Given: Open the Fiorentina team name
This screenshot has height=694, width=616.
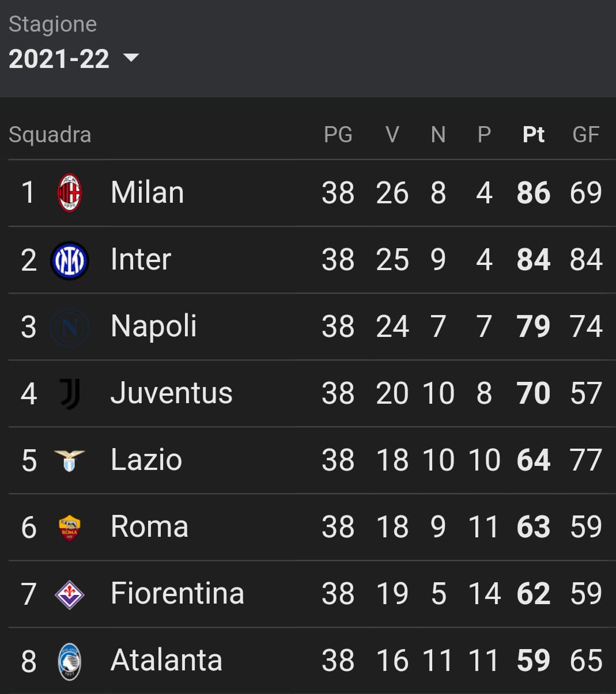Looking at the screenshot, I should (177, 593).
